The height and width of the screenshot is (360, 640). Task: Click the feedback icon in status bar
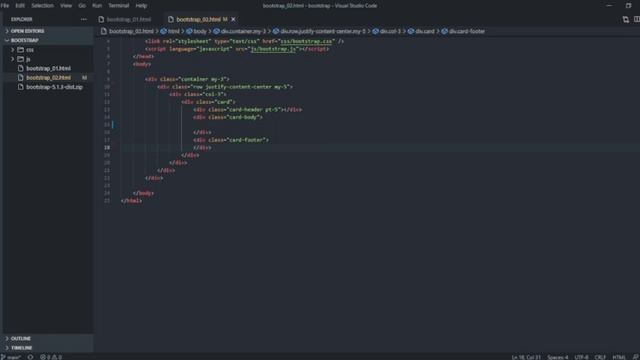[636, 357]
